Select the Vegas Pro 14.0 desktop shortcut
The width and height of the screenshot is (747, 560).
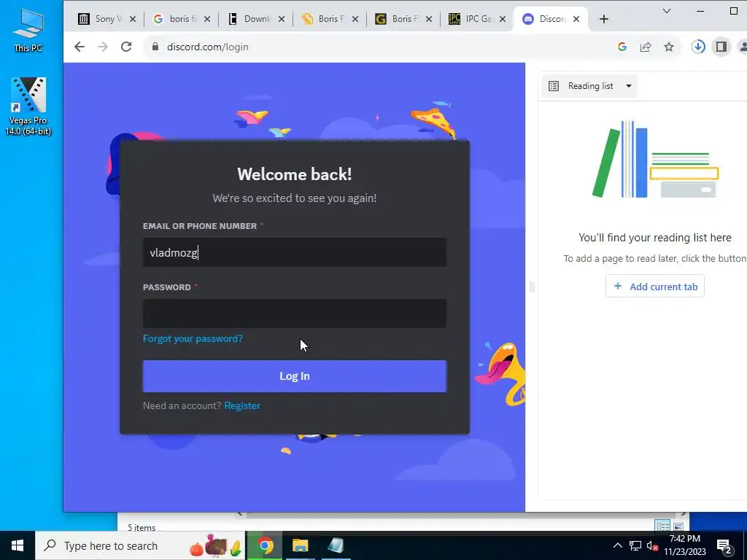[28, 106]
